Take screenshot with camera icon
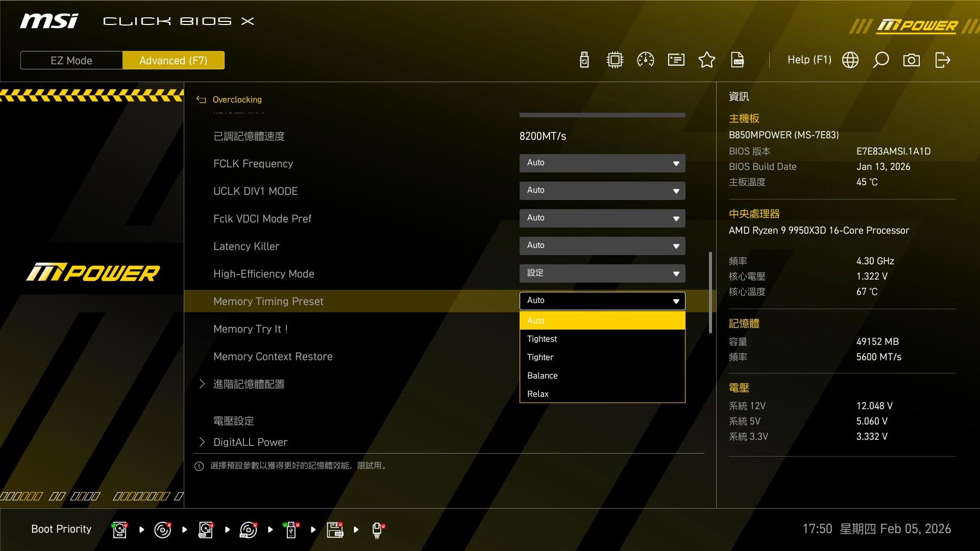This screenshot has height=551, width=980. pyautogui.click(x=912, y=60)
